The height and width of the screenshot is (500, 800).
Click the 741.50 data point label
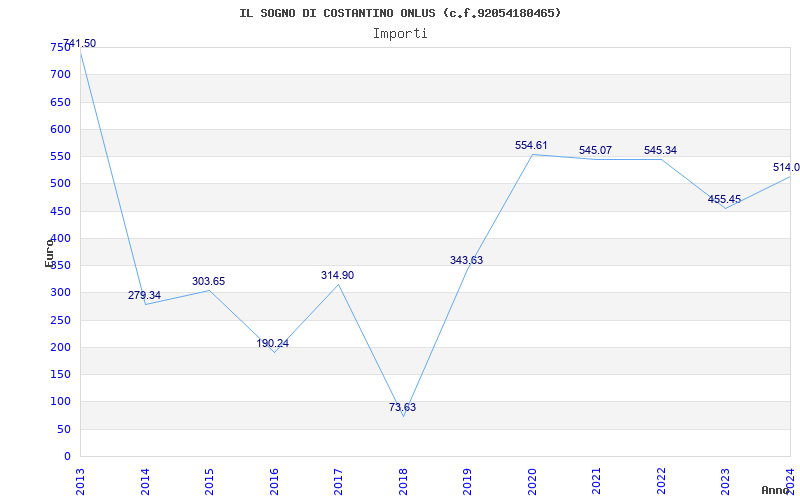[80, 43]
